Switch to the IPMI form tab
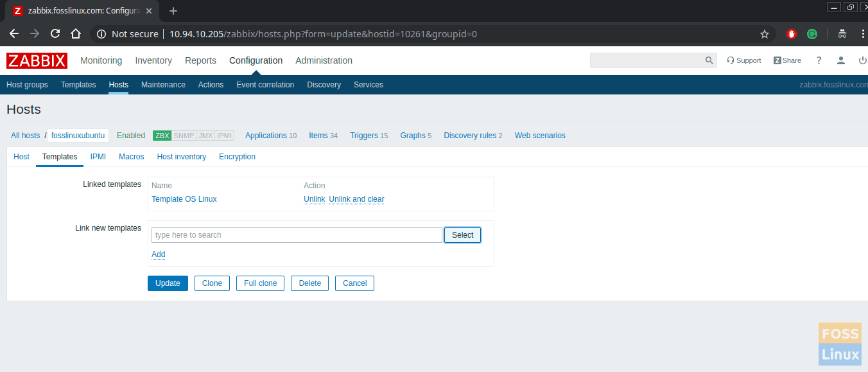Screen dimensions: 868x372 [98, 157]
